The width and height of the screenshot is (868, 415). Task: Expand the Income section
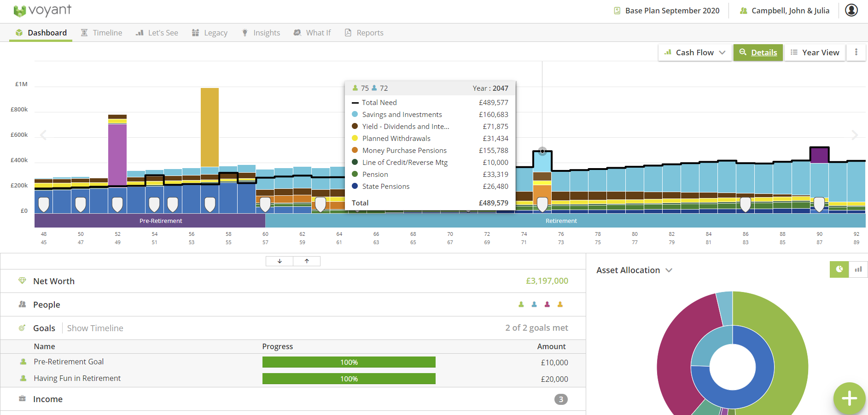click(x=293, y=399)
